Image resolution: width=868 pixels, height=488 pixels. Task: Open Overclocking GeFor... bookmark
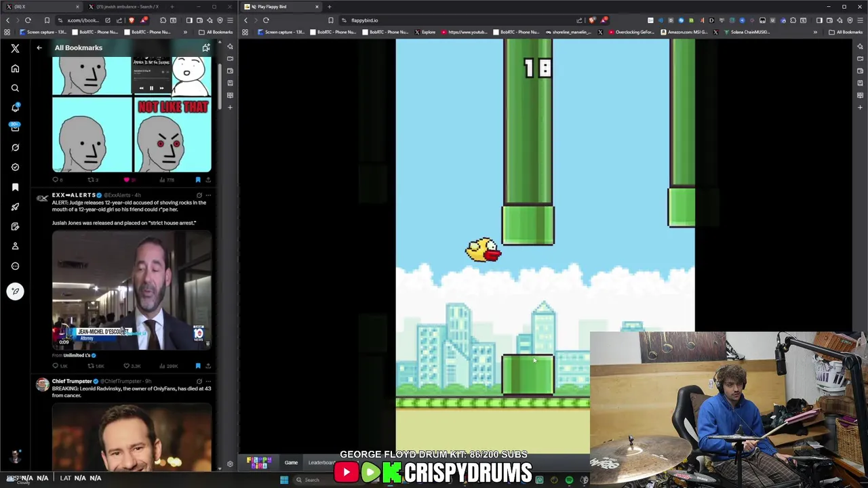click(630, 32)
